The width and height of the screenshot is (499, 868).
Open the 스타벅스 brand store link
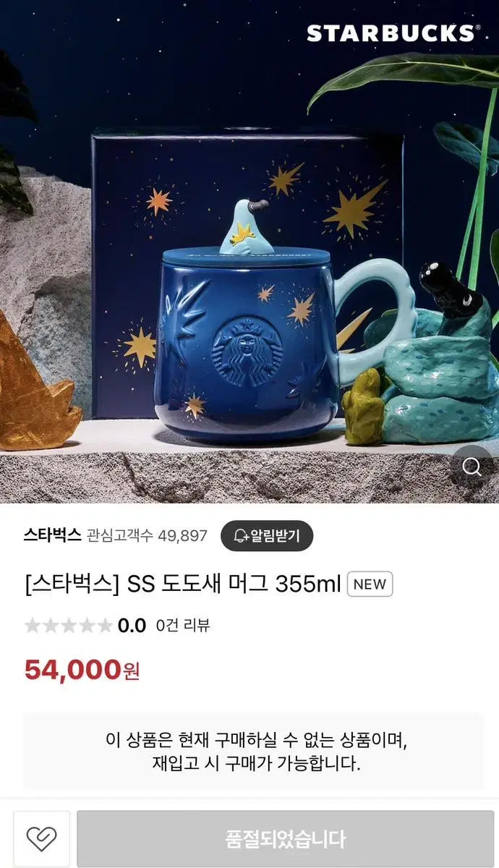point(52,535)
